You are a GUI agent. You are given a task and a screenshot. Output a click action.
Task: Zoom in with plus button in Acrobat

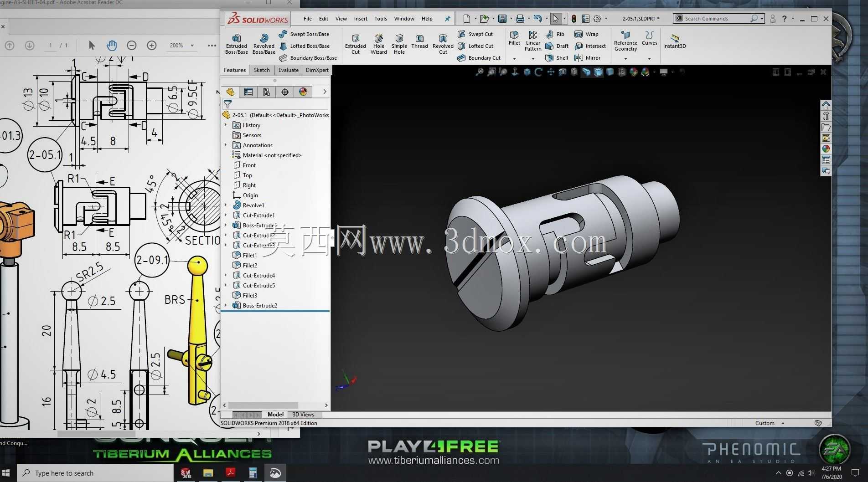(x=152, y=46)
